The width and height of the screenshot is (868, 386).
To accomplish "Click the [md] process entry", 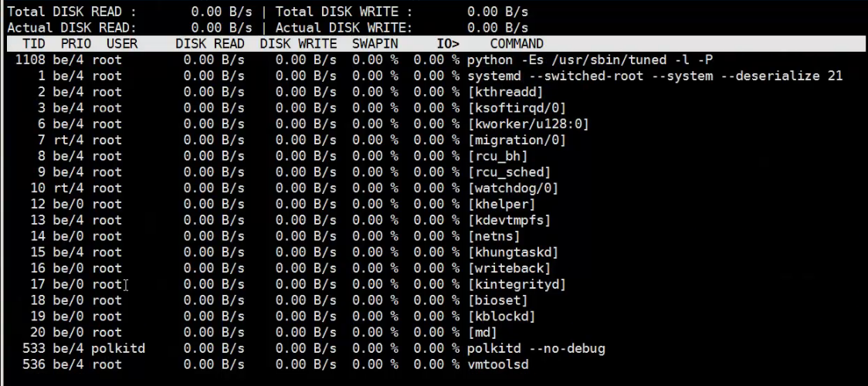I will point(482,333).
